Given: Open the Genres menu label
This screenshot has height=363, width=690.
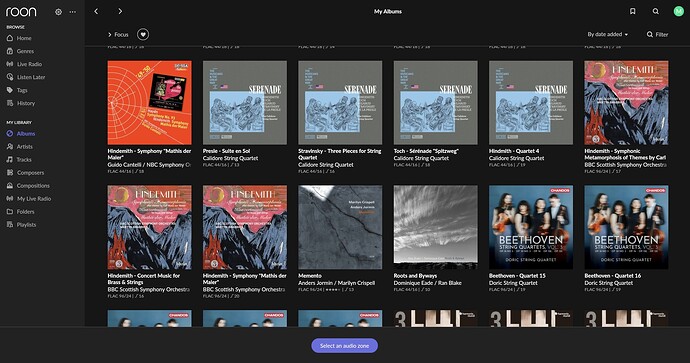Looking at the screenshot, I should [25, 51].
